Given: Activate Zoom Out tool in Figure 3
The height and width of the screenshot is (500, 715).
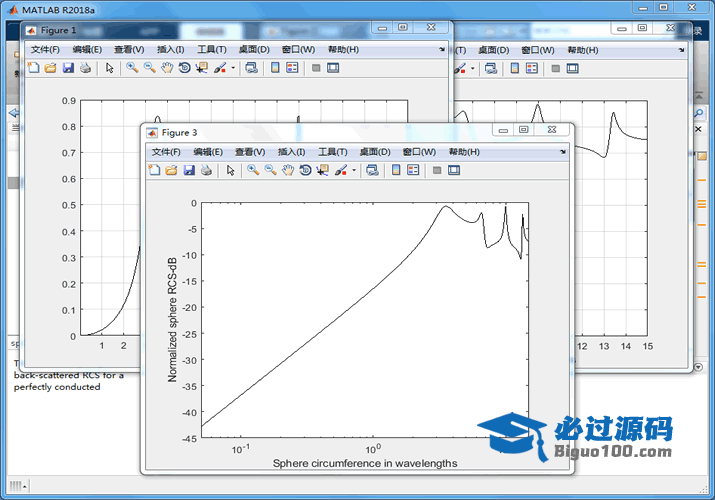Looking at the screenshot, I should (x=270, y=170).
